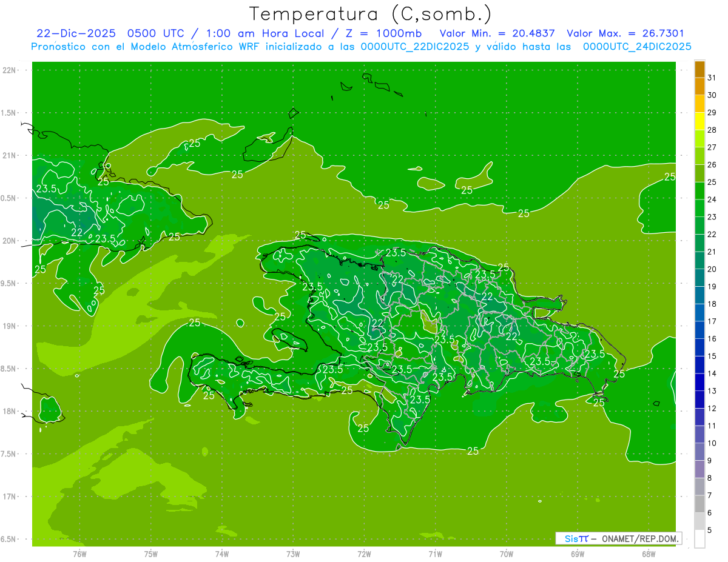Select the color swatch between 24 and 25

click(699, 191)
